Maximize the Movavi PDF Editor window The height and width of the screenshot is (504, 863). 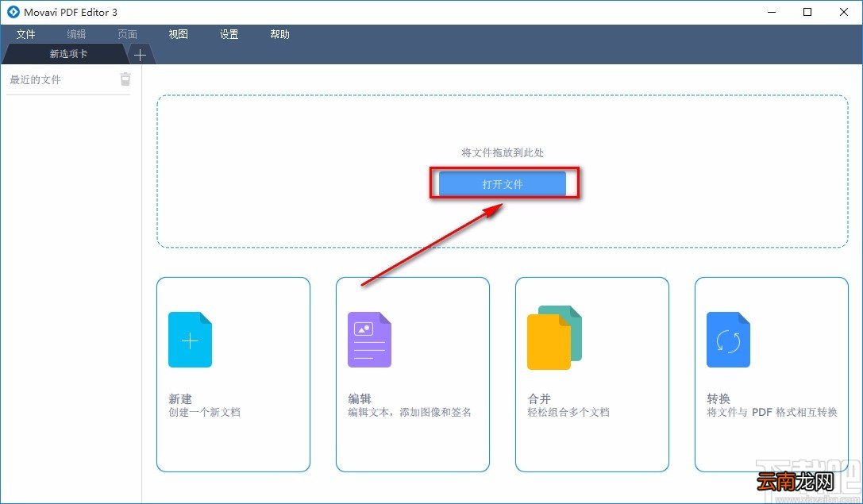[807, 12]
